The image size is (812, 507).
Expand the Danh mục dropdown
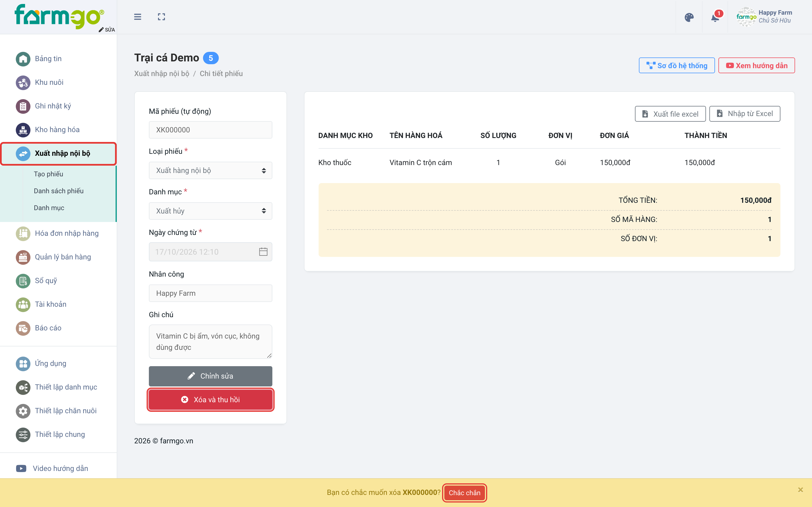(x=210, y=211)
